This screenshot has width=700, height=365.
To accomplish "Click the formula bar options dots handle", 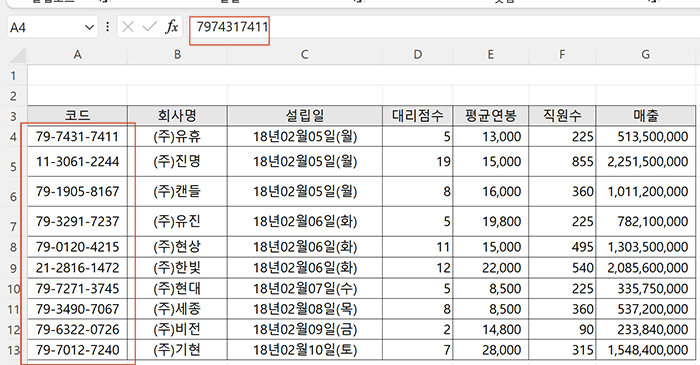I will click(108, 27).
